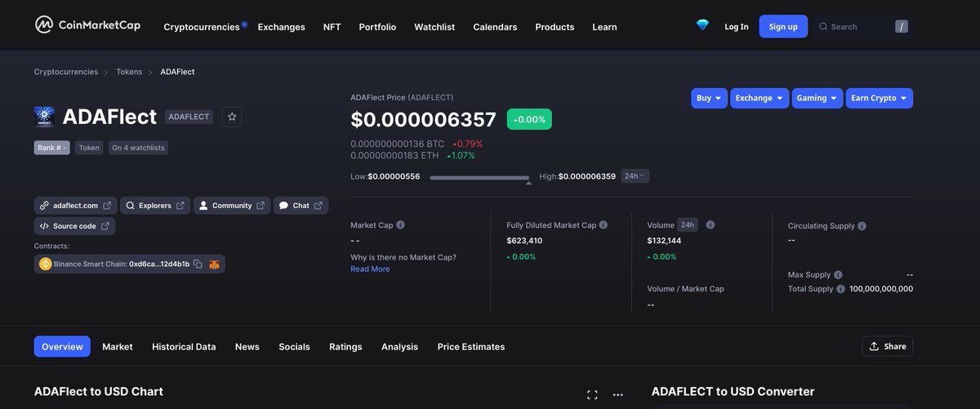Click the Log In button
980x409 pixels.
[x=737, y=27]
